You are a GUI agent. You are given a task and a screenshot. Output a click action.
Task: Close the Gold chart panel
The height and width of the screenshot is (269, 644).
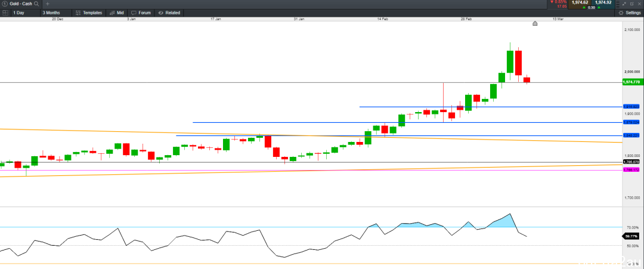[x=639, y=4]
